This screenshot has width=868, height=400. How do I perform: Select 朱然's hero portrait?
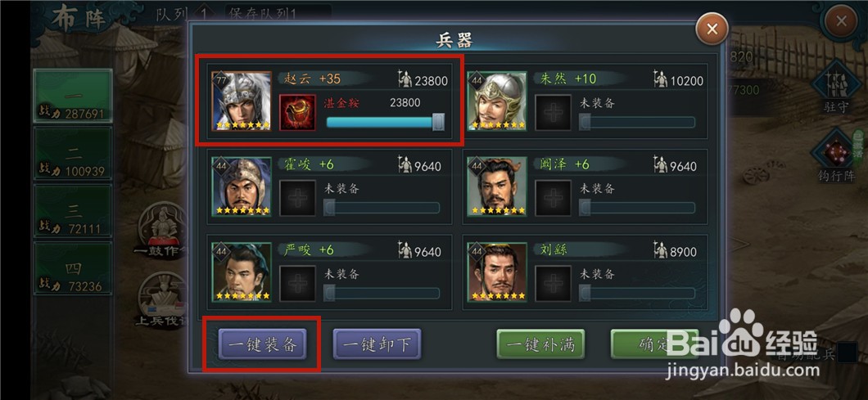[497, 101]
